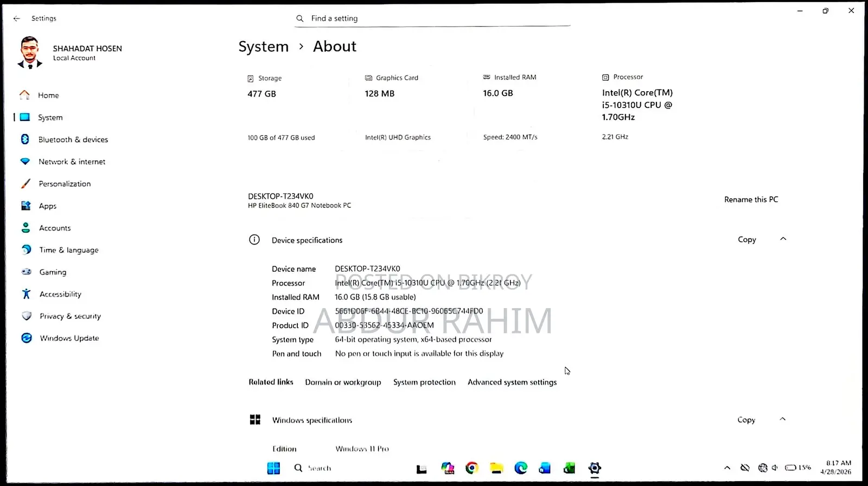
Task: Open System protection link
Action: coord(424,382)
